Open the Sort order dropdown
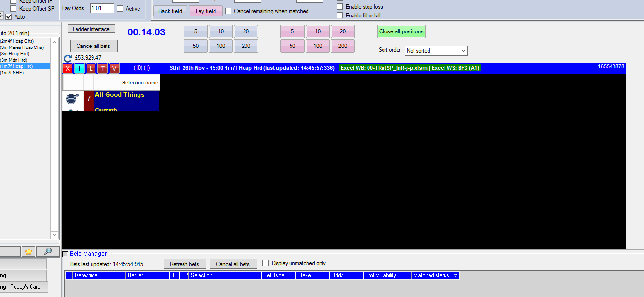The height and width of the screenshot is (297, 644). pos(436,51)
